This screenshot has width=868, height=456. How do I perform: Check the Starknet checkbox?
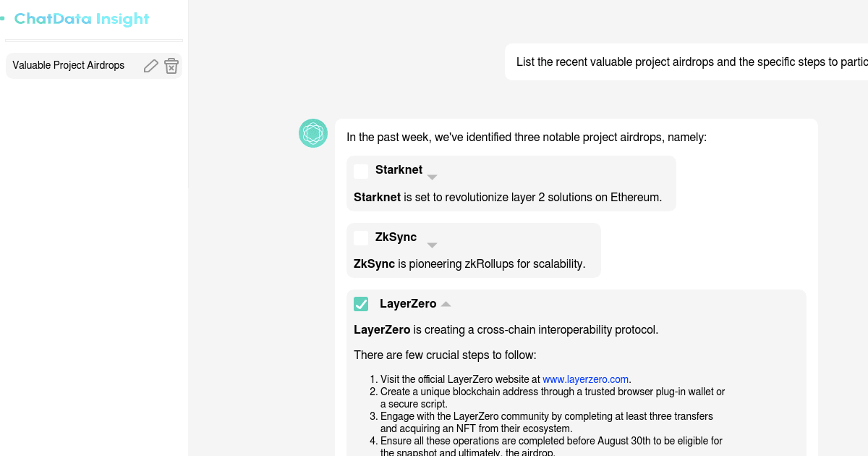tap(361, 171)
